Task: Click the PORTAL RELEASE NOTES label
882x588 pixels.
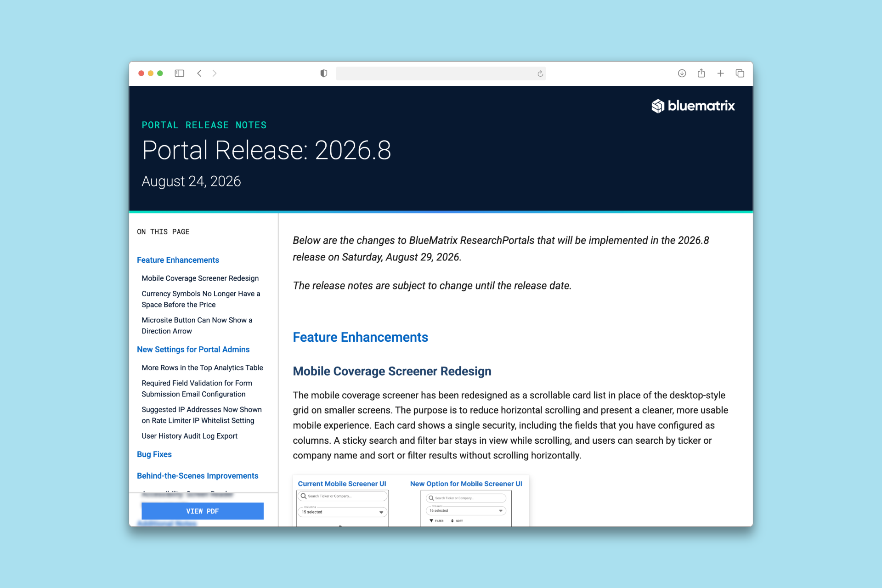Action: click(204, 125)
